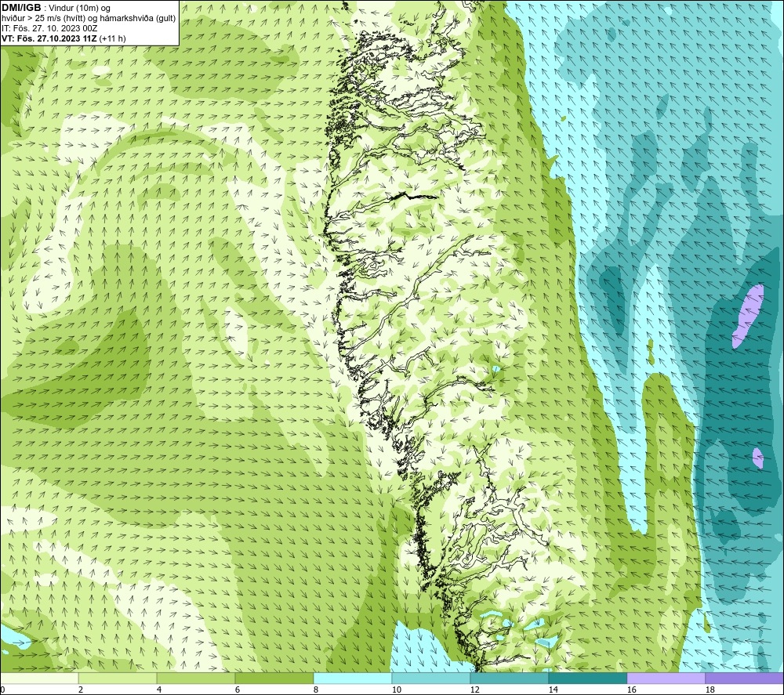Click the 'DMI/IGB' title text
Screen dimensions: 784x695
21,8
